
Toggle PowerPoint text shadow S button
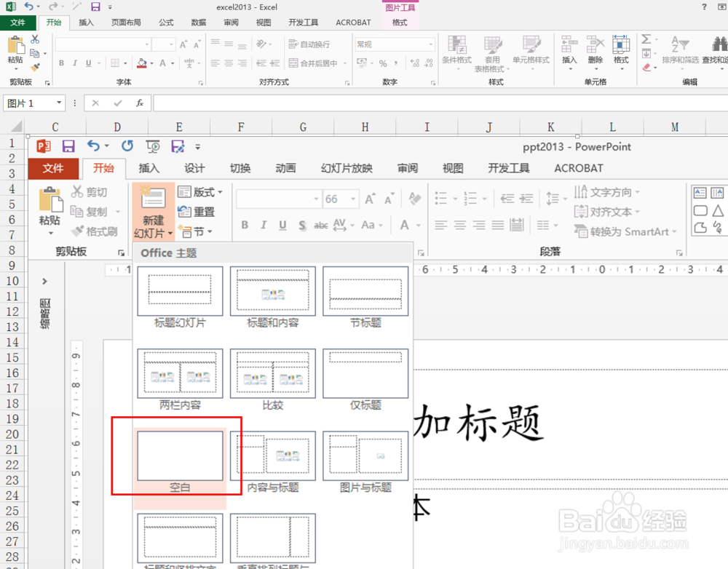[302, 225]
